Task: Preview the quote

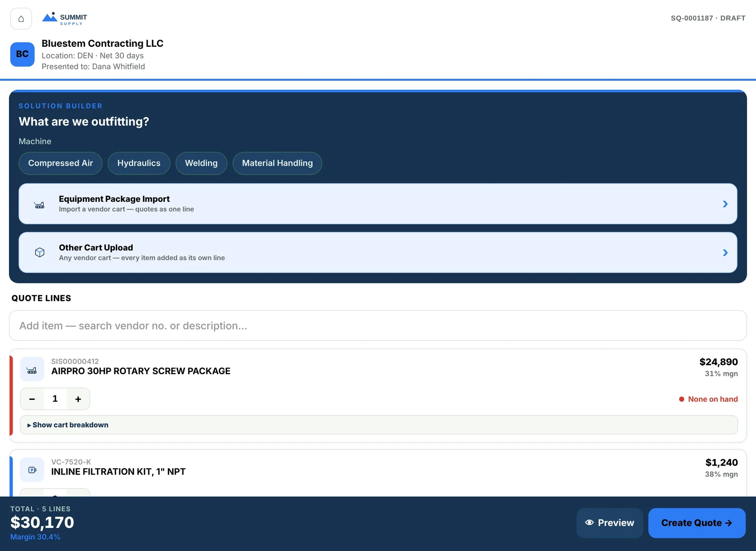Action: click(610, 523)
